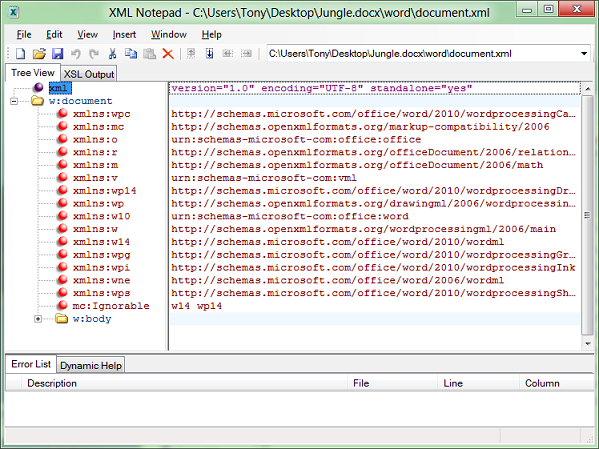Click the scrollbar up arrow
The width and height of the screenshot is (599, 449).
click(588, 89)
